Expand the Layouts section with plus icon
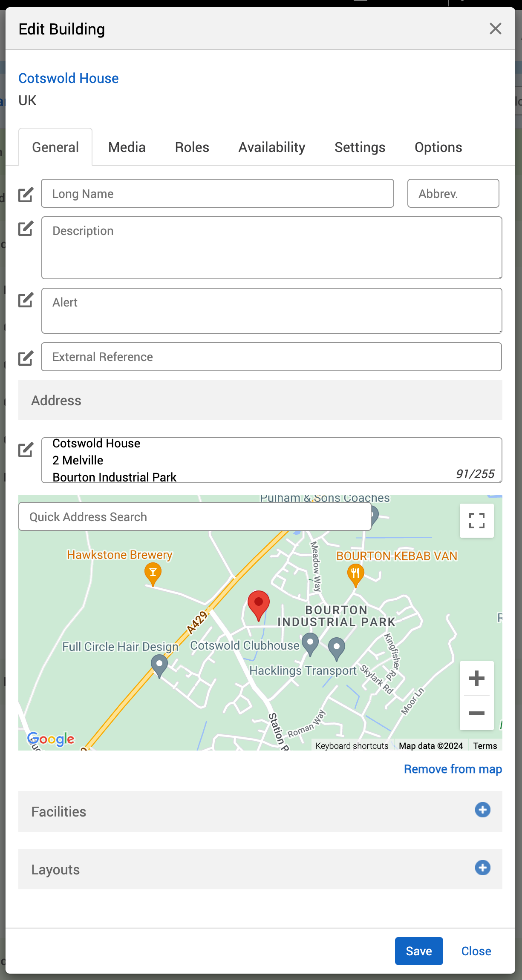 pos(482,868)
